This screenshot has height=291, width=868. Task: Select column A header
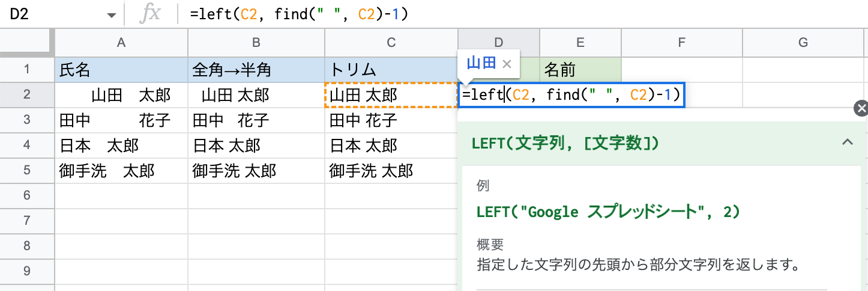click(x=121, y=42)
